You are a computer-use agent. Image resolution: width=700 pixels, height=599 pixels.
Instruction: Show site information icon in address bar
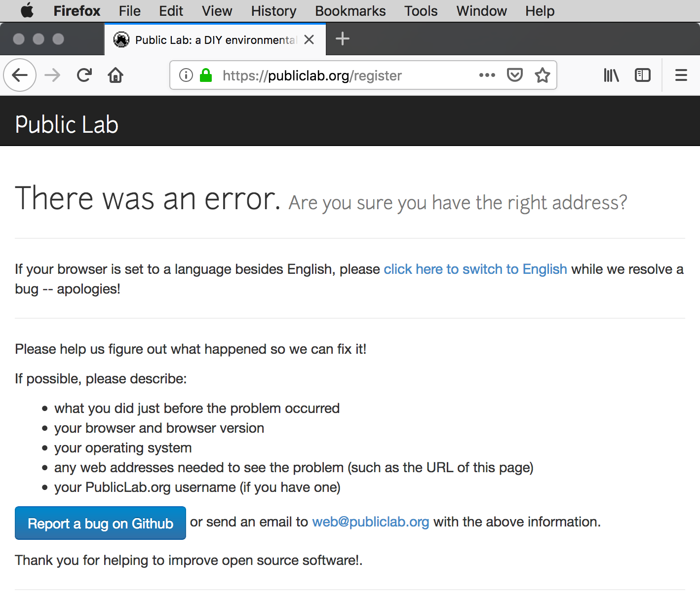pos(186,75)
